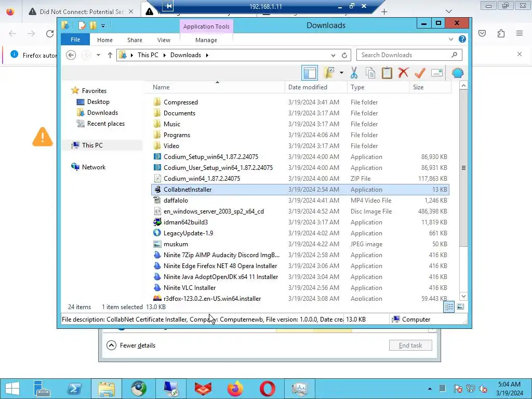The width and height of the screenshot is (532, 399).
Task: Click the Copy documents icon
Action: pyautogui.click(x=370, y=73)
